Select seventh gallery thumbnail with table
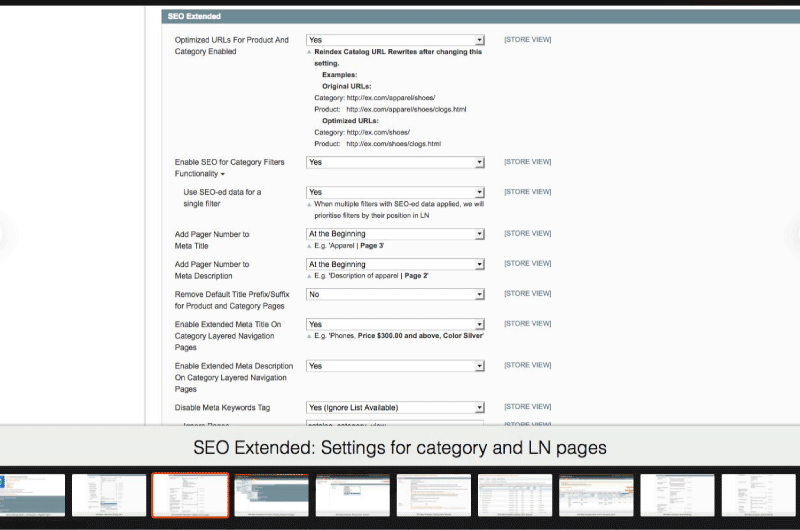800x530 pixels. (x=515, y=495)
